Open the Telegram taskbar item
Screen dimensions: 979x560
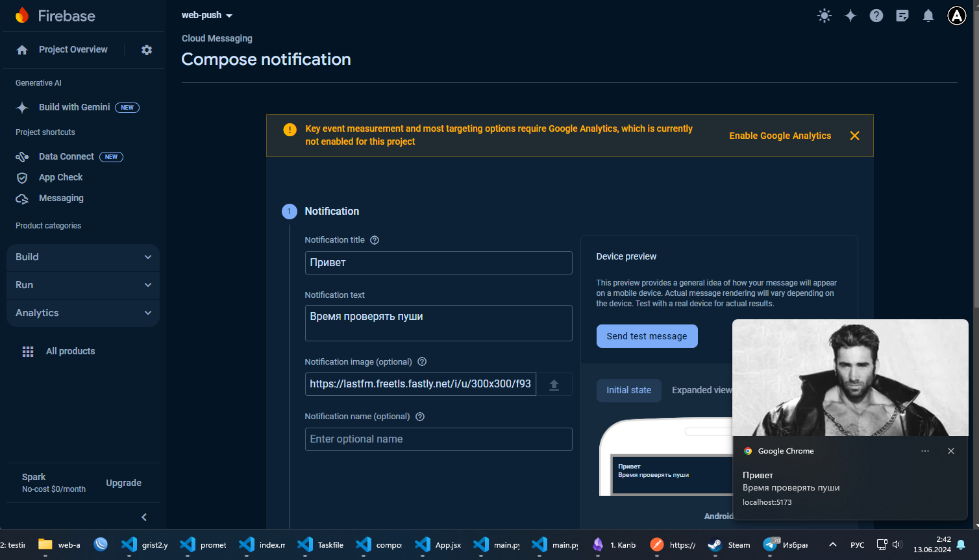pyautogui.click(x=786, y=545)
